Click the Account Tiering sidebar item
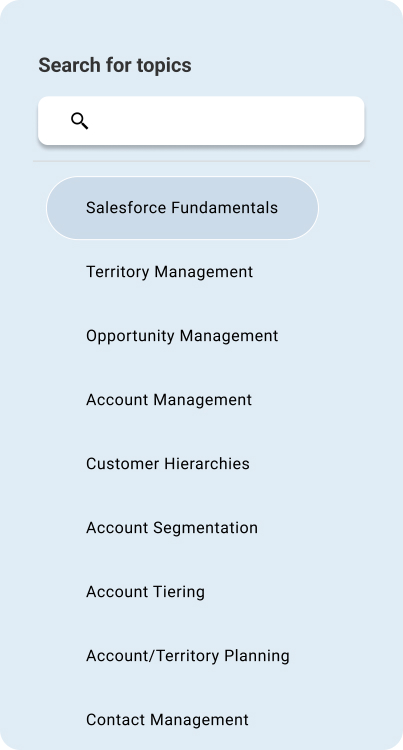This screenshot has width=403, height=750. [x=145, y=592]
